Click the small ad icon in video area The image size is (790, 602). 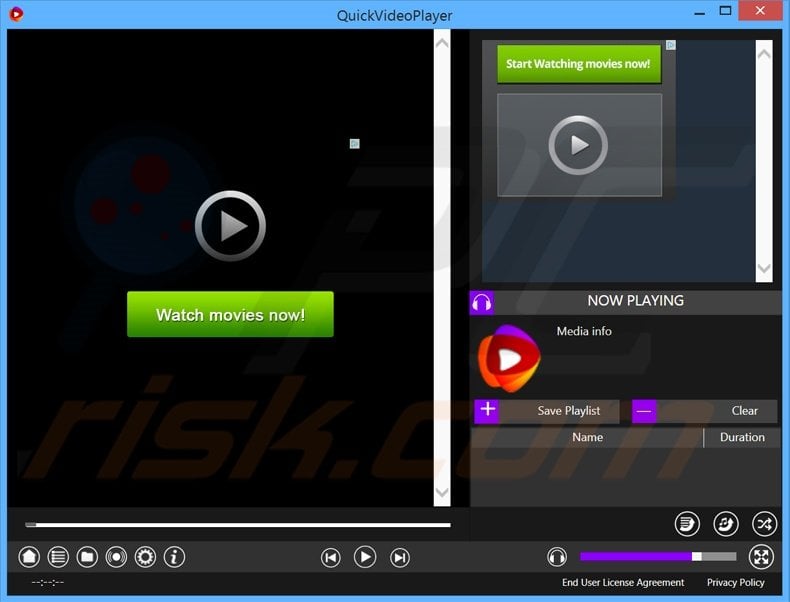click(355, 144)
